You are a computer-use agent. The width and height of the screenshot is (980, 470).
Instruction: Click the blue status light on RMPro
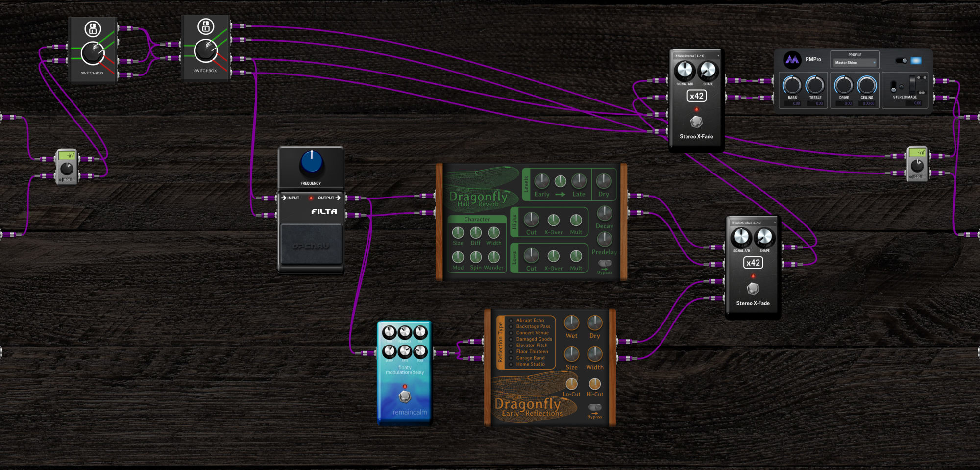[x=916, y=61]
